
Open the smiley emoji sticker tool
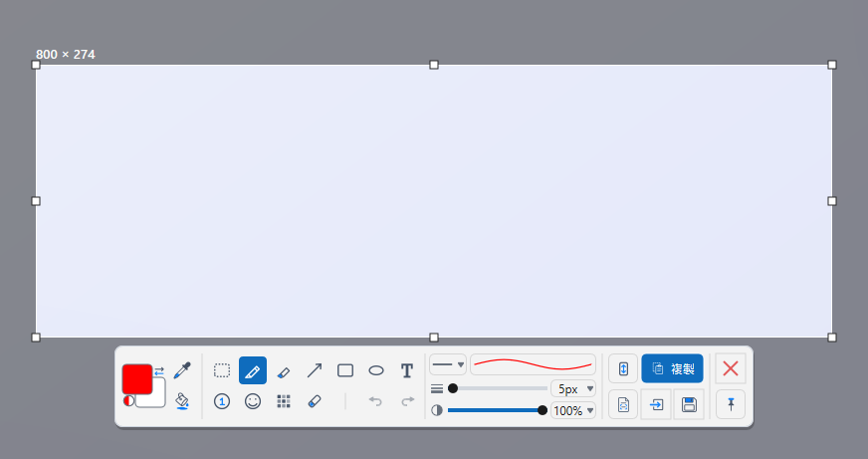253,401
